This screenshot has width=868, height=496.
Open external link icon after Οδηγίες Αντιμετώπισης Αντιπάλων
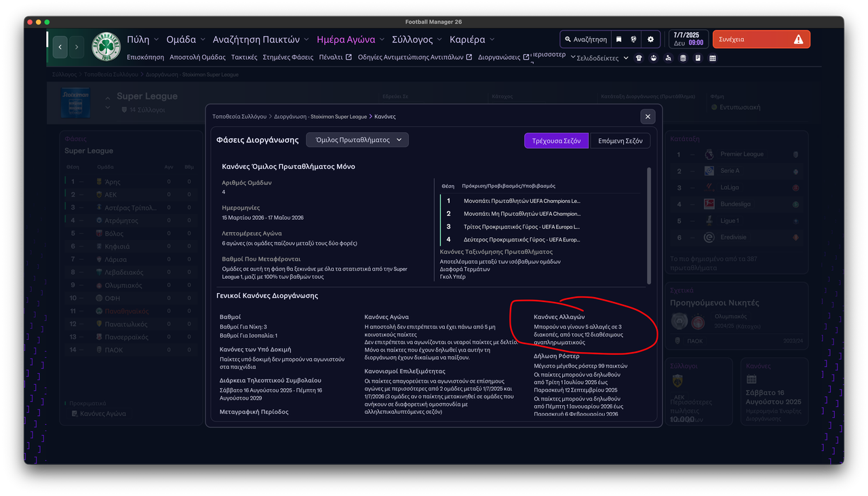tap(469, 58)
